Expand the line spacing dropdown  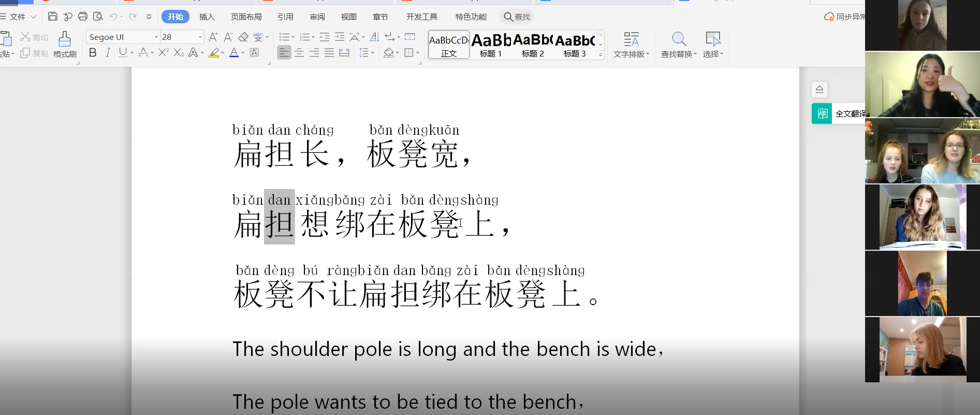(x=373, y=53)
